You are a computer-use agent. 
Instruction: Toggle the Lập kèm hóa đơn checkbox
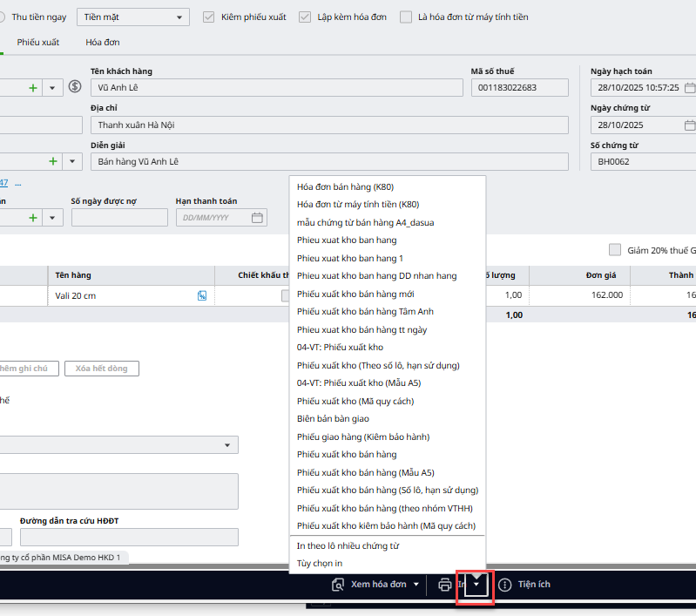point(304,17)
